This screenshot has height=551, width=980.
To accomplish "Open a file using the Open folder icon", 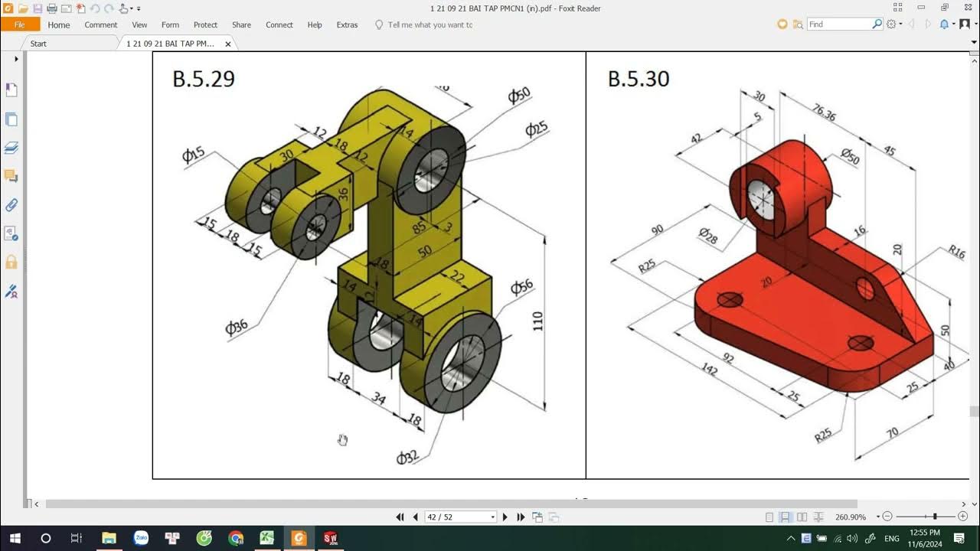I will coord(23,8).
